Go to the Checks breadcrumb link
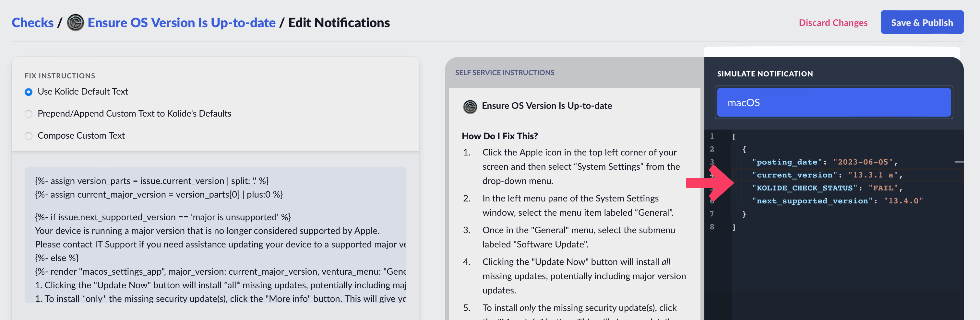This screenshot has width=980, height=320. 33,22
